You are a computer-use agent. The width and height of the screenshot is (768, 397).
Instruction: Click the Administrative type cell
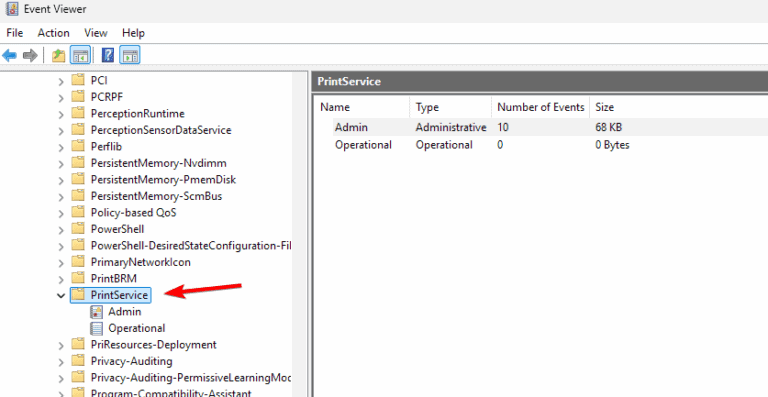click(451, 127)
